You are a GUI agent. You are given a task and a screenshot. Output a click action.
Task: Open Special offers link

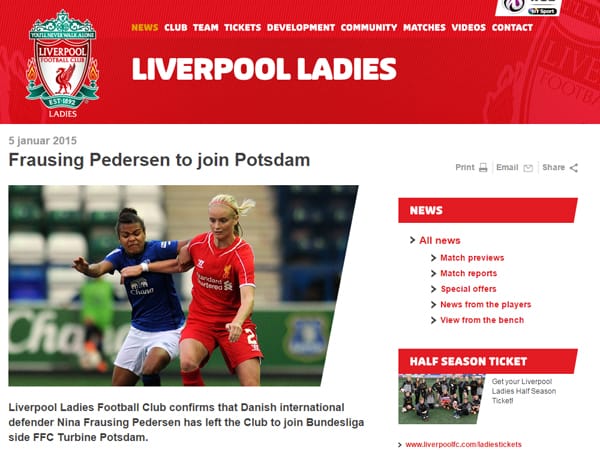[468, 289]
